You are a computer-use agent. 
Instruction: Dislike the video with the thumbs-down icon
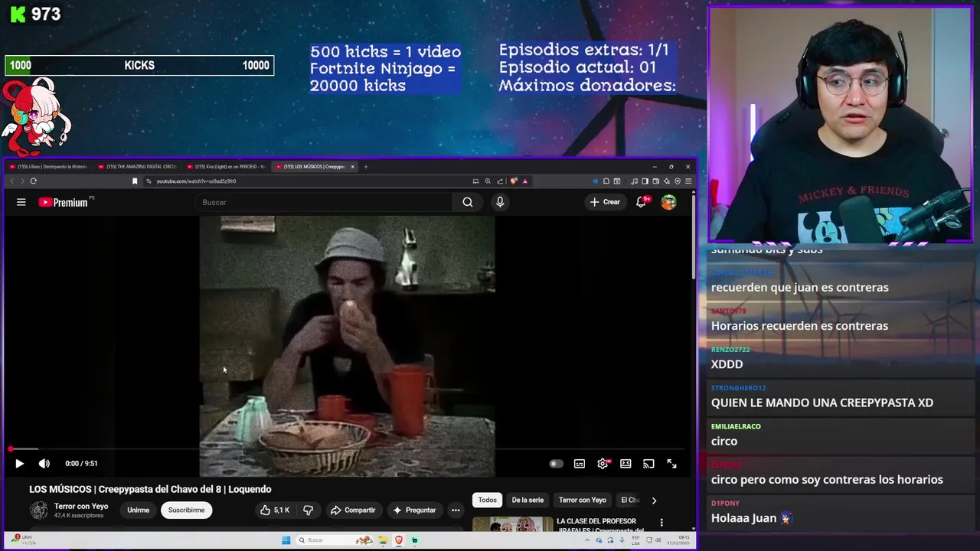point(308,510)
